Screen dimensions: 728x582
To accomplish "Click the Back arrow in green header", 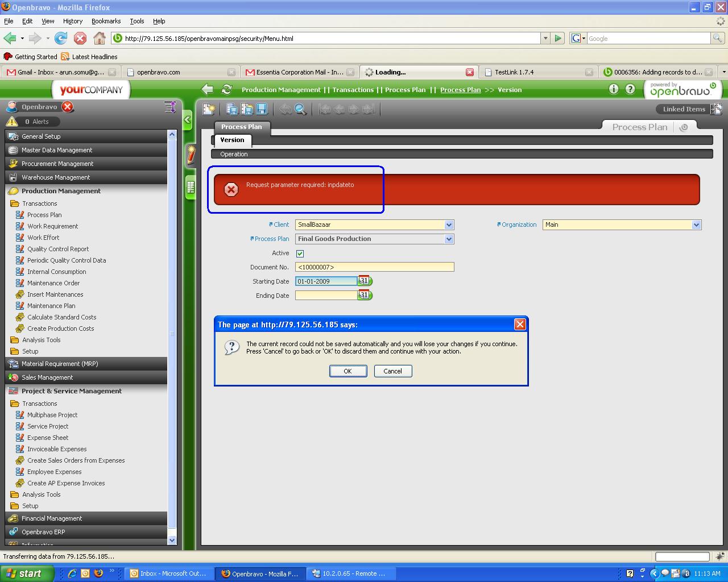I will [x=208, y=89].
